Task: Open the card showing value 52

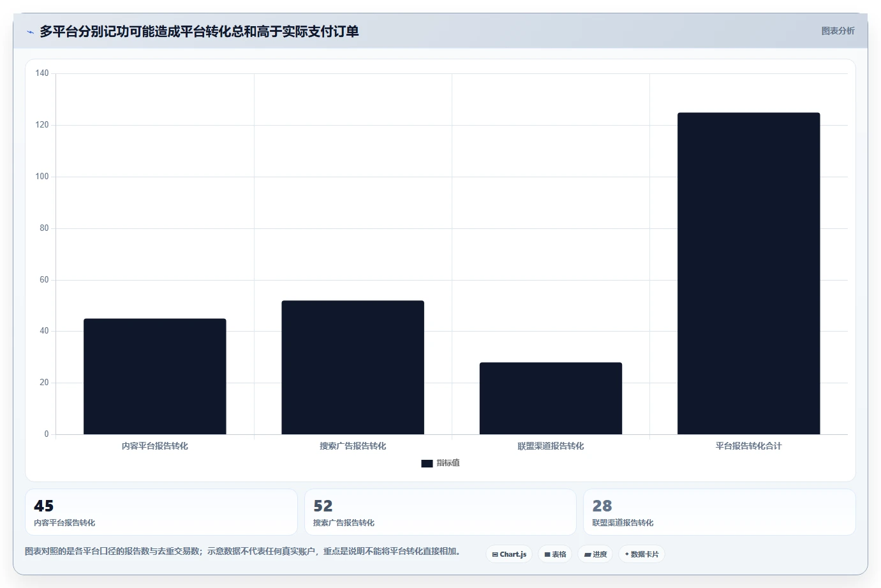Action: (x=440, y=512)
